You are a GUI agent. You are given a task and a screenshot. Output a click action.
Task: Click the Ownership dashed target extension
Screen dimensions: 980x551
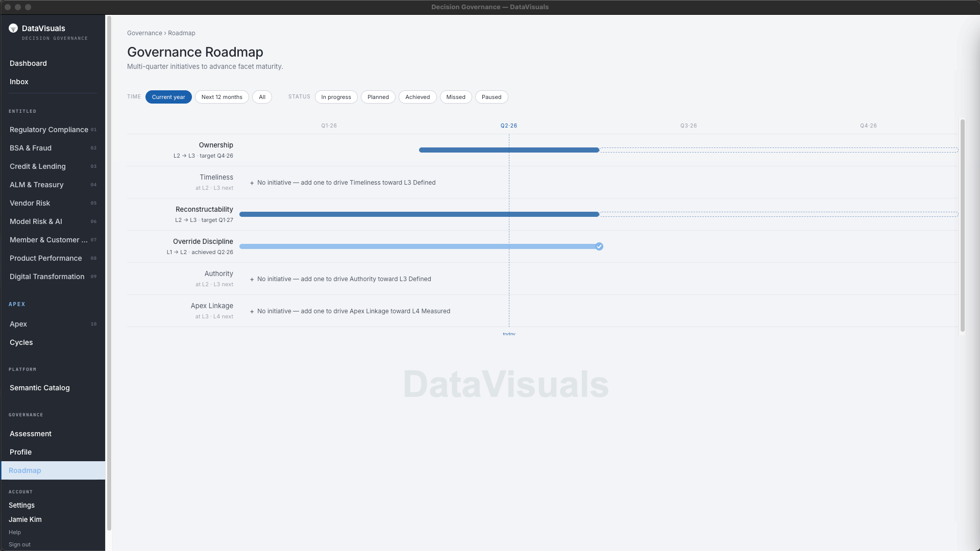tap(779, 150)
